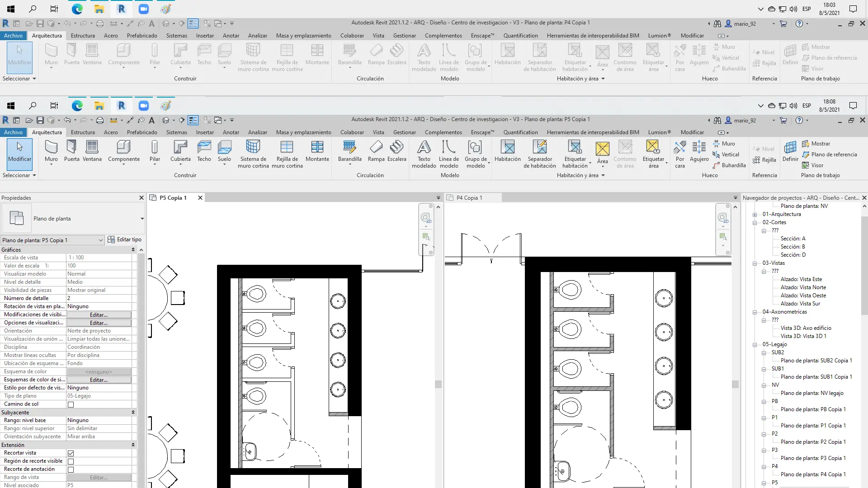Click Número de detalle value field

[99, 298]
